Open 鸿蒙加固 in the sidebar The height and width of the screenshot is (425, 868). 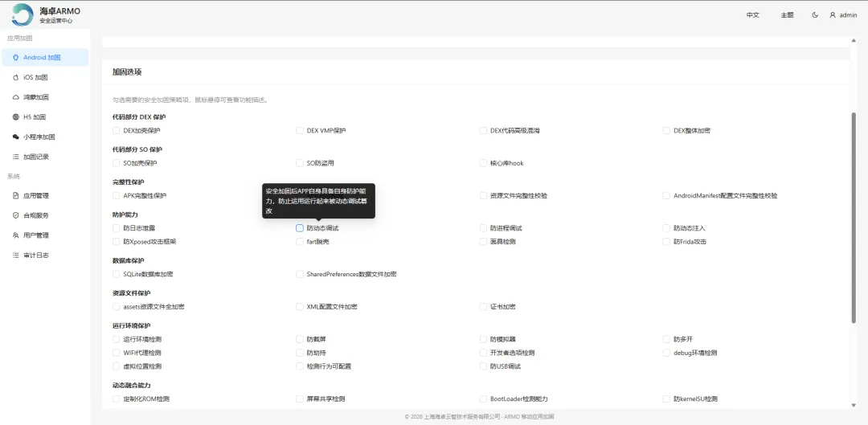pyautogui.click(x=45, y=97)
